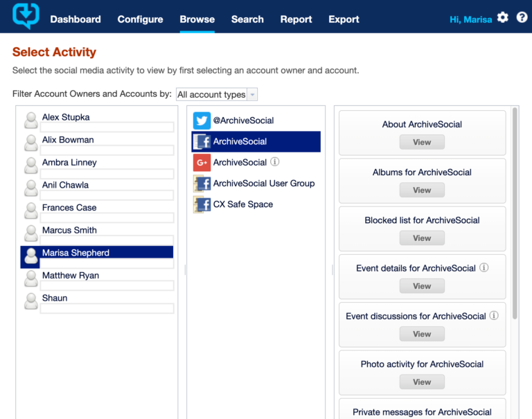View Blocked list for ArchiveSocial
This screenshot has width=532, height=419.
[422, 238]
